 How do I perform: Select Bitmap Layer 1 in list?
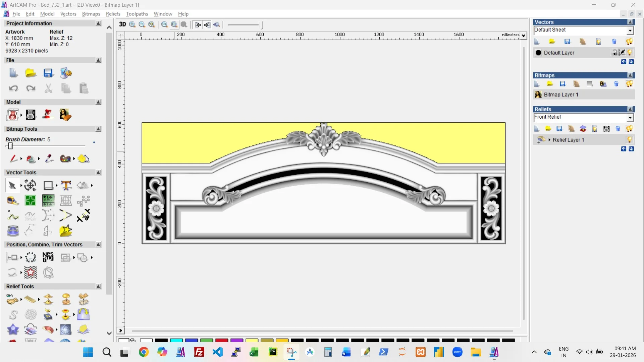click(x=561, y=95)
